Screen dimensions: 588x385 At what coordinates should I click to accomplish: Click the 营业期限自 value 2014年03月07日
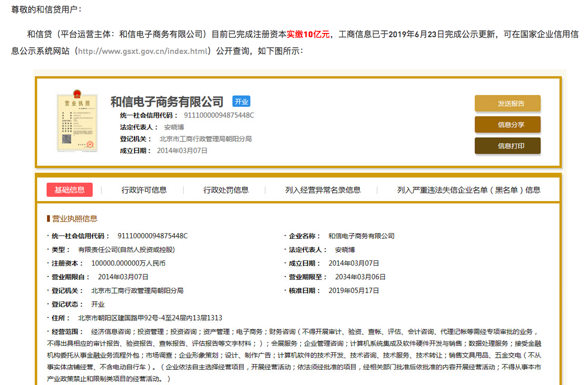click(123, 277)
